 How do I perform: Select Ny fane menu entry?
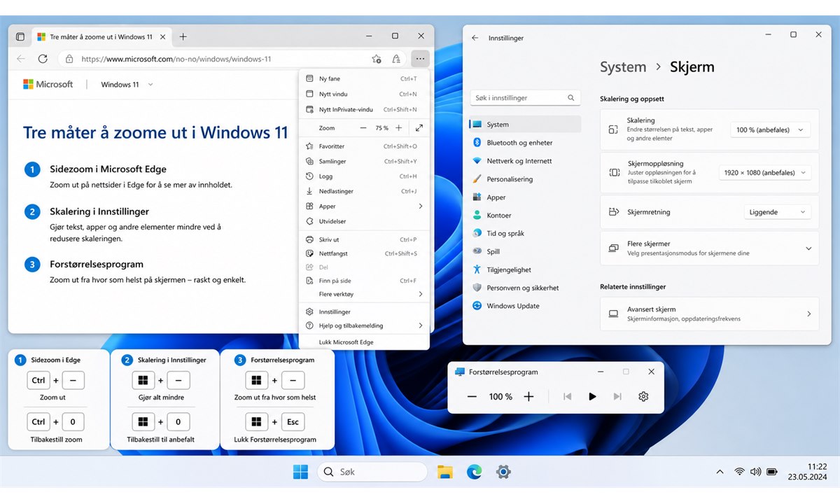click(x=364, y=79)
